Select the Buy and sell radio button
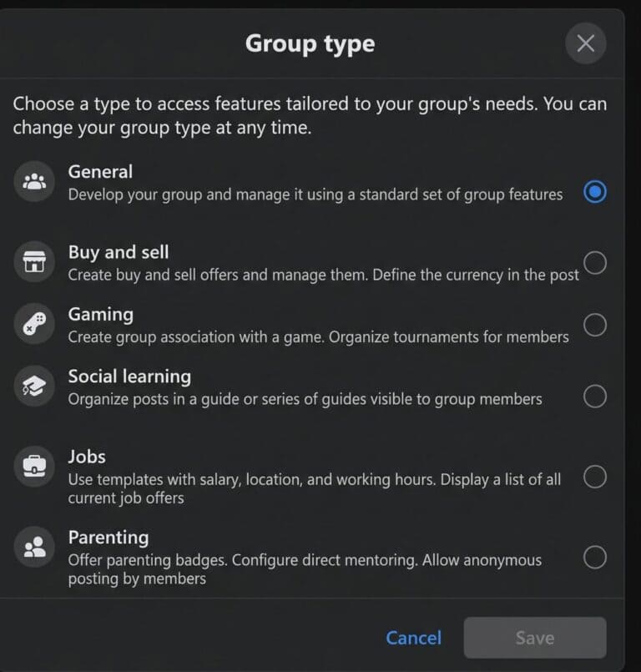 [x=596, y=262]
